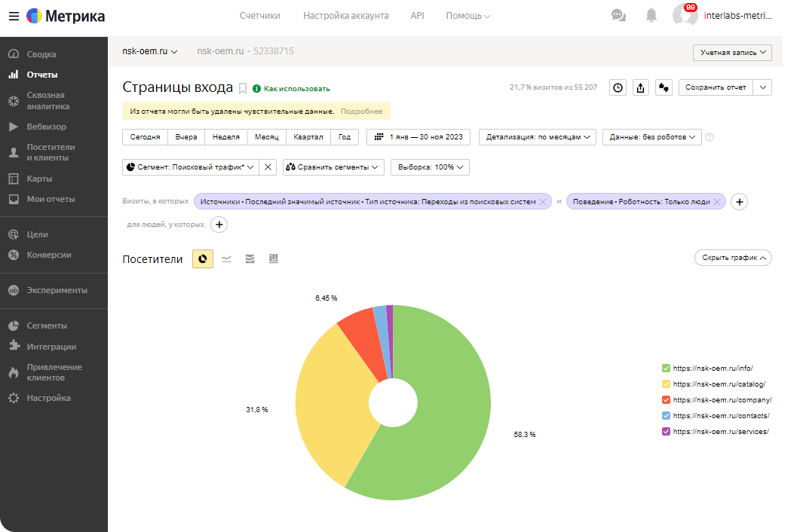Select the Вчера period

point(186,137)
